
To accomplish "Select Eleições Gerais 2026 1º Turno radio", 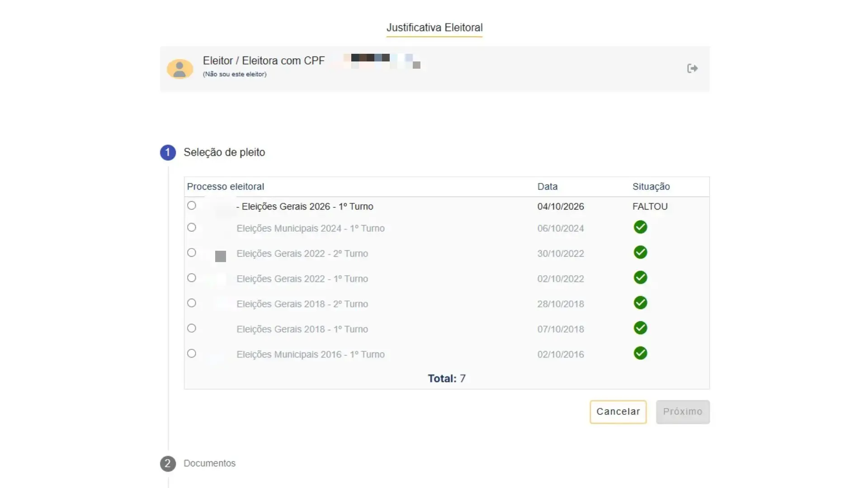I will tap(192, 206).
